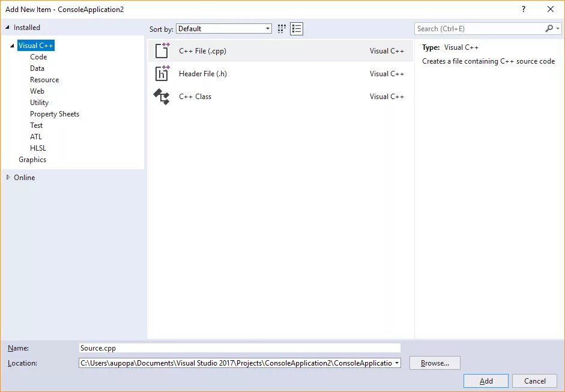Viewport: 565px width, 392px height.
Task: Click the 'C++ File (.cpp)' label
Action: tap(202, 51)
